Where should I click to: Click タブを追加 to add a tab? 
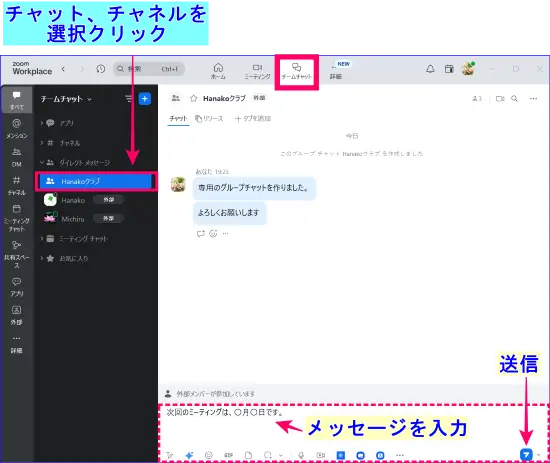(253, 119)
